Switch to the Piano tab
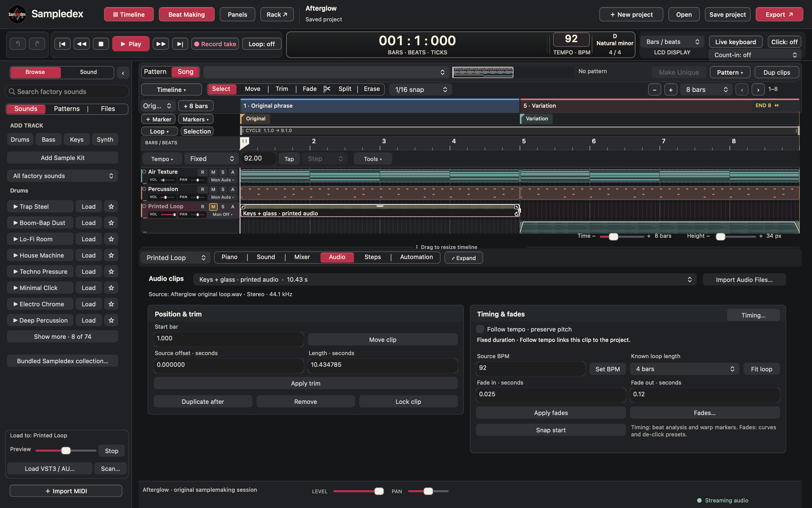 [x=229, y=257]
